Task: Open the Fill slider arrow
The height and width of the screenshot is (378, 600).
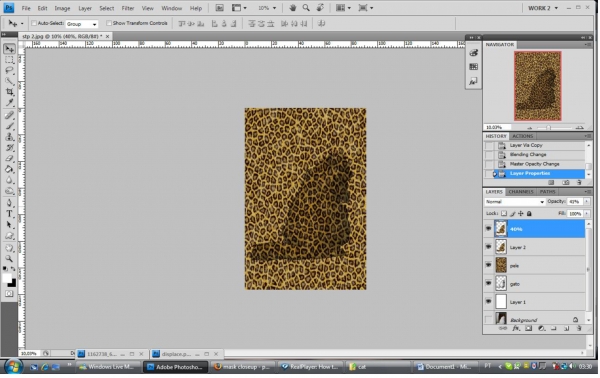Action: point(586,213)
